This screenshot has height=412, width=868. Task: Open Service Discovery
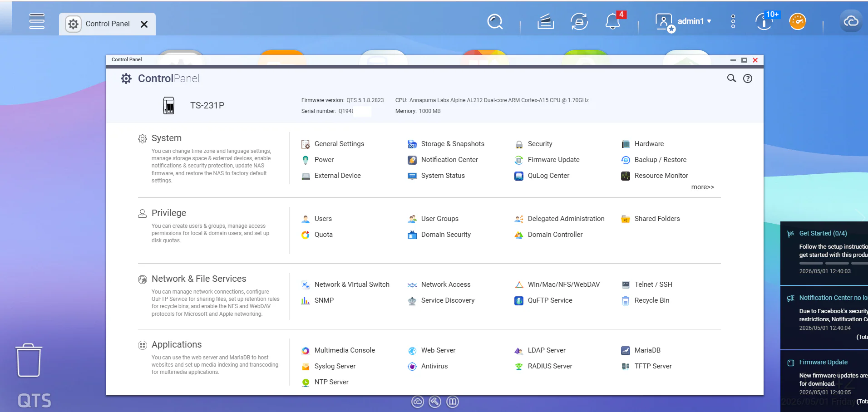pos(441,300)
